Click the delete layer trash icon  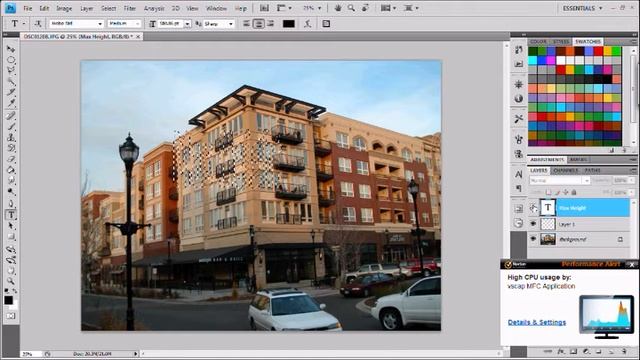(624, 351)
